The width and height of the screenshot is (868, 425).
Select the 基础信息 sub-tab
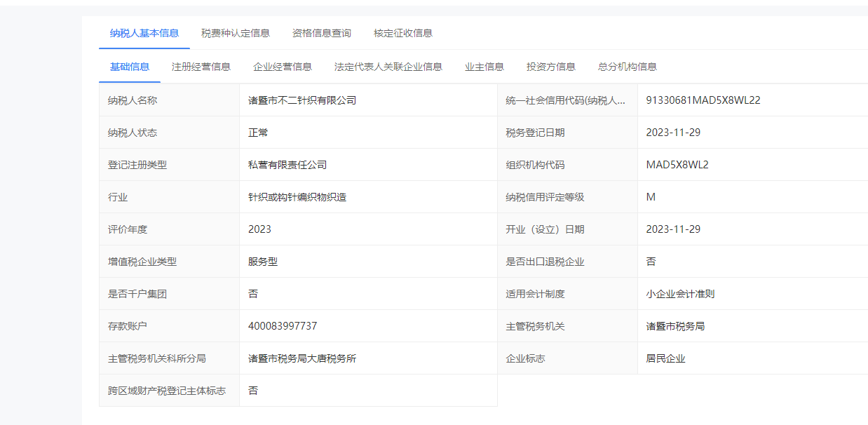(129, 67)
